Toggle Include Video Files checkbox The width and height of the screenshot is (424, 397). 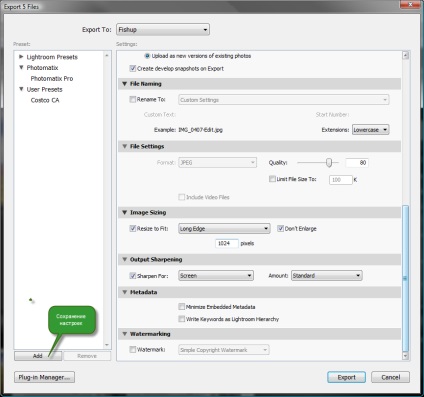click(x=182, y=197)
